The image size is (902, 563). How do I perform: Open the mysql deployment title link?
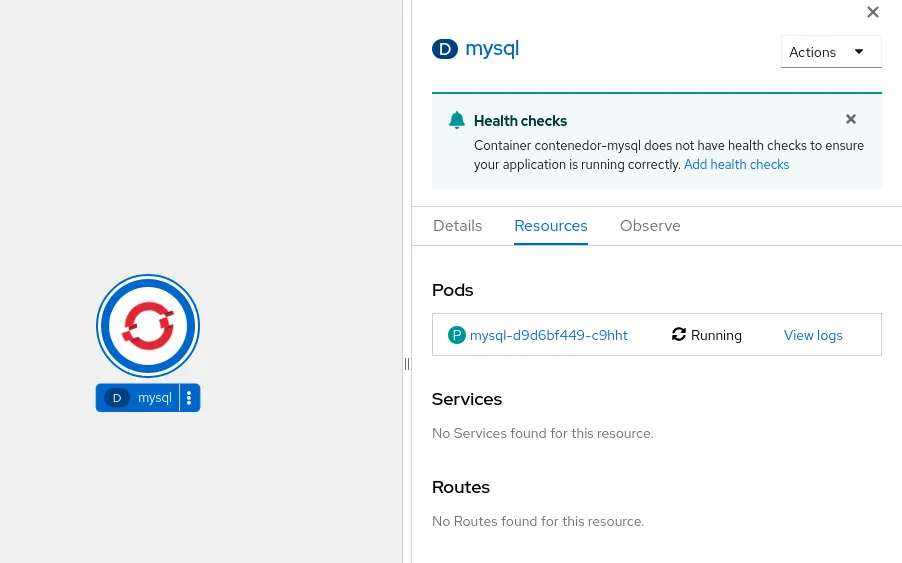point(492,49)
